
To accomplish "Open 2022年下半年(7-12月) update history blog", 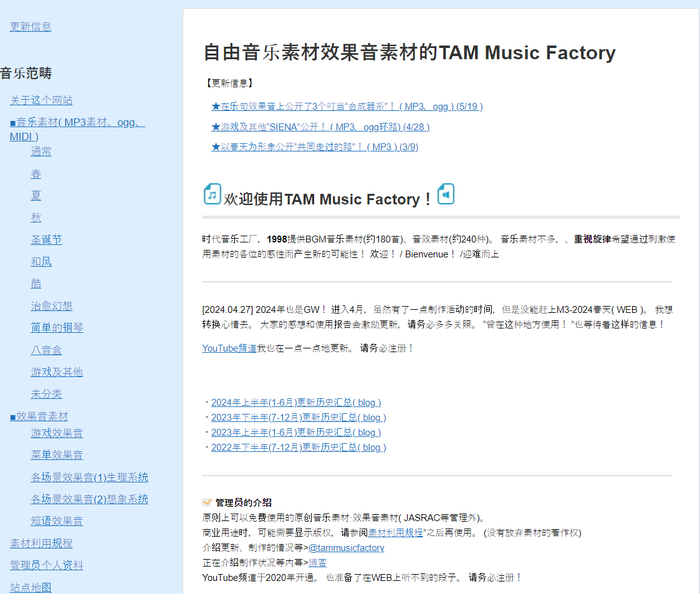I will click(299, 447).
